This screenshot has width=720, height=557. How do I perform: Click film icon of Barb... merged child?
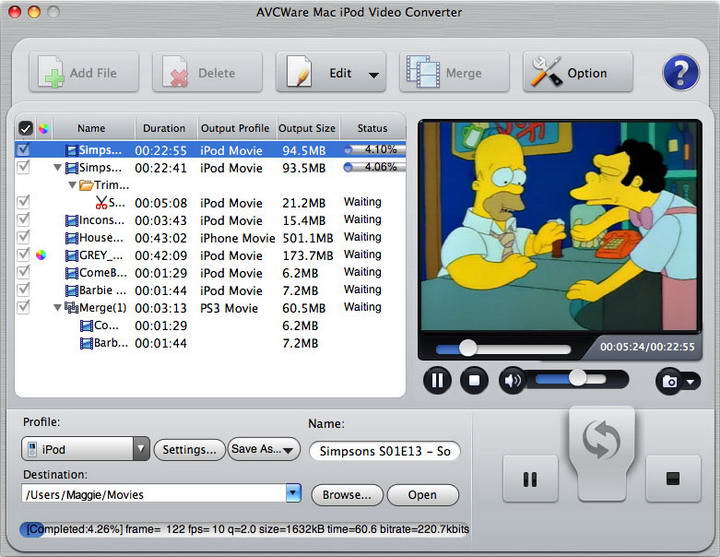click(86, 343)
